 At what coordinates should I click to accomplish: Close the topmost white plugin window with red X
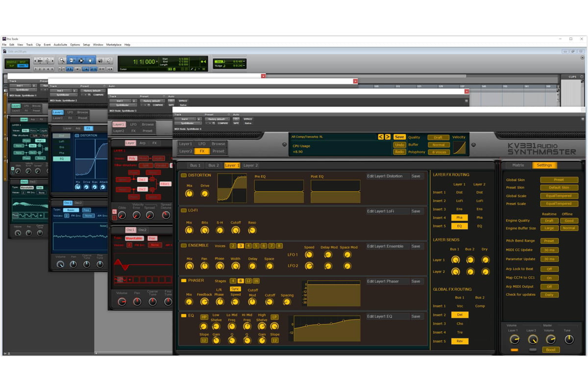coord(263,76)
